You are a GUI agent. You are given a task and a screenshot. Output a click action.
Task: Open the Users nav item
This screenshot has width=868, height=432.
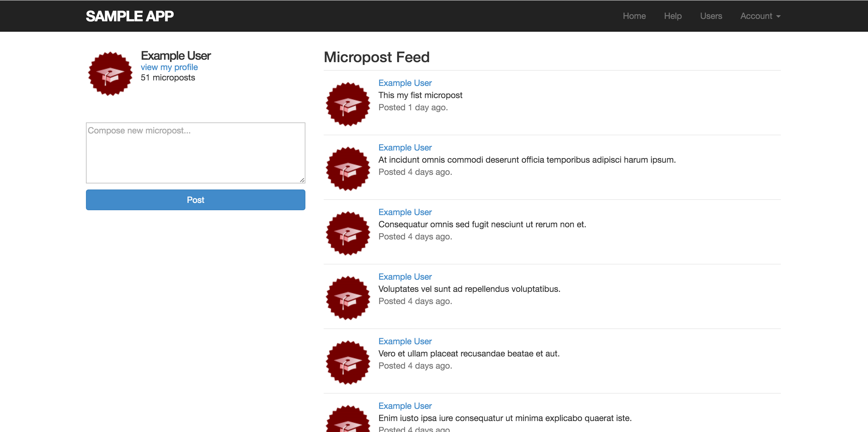(711, 16)
